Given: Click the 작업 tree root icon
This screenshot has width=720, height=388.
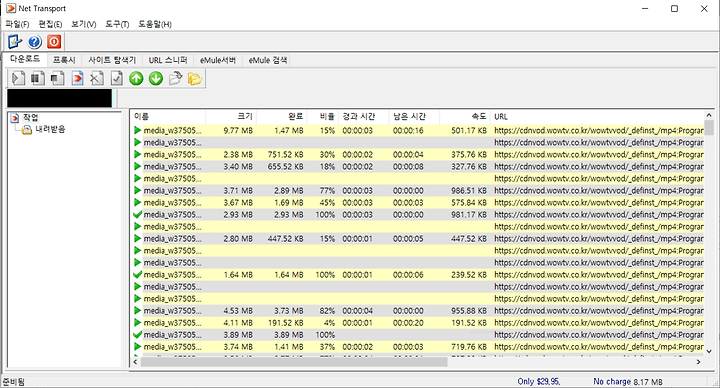Looking at the screenshot, I should click(15, 118).
